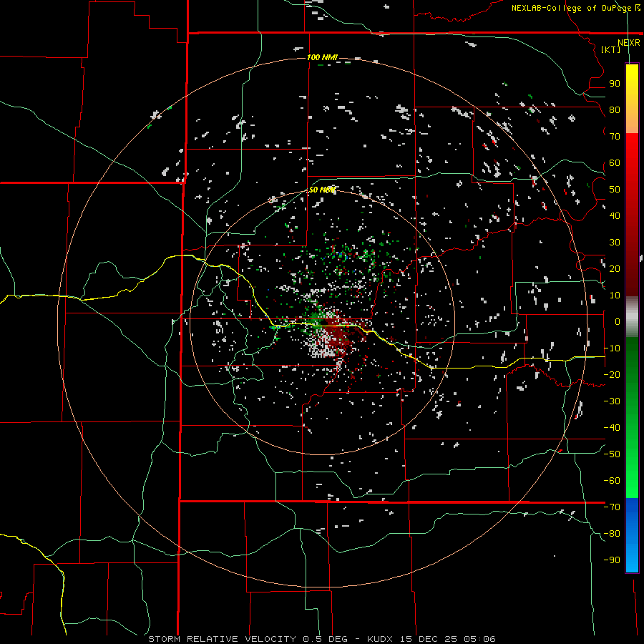The height and width of the screenshot is (644, 644).
Task: Click the positive 20 knot scale label
Action: [x=615, y=268]
